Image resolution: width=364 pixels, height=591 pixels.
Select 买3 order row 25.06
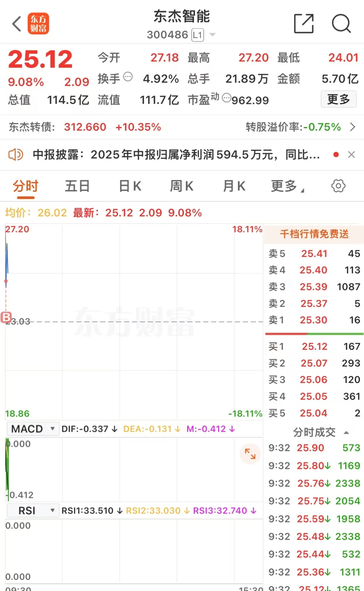tap(314, 380)
